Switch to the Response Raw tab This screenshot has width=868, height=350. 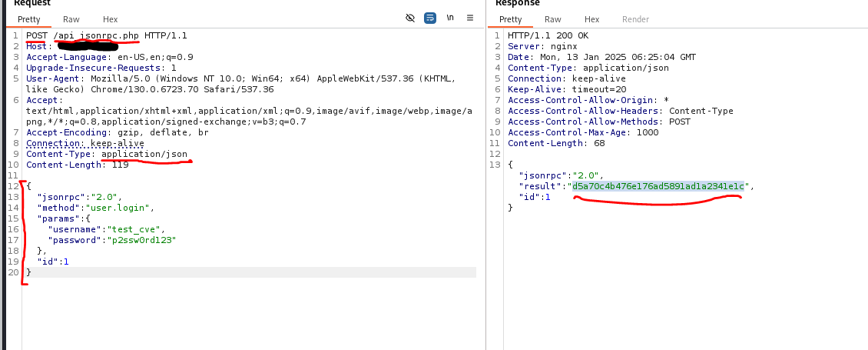tap(552, 19)
